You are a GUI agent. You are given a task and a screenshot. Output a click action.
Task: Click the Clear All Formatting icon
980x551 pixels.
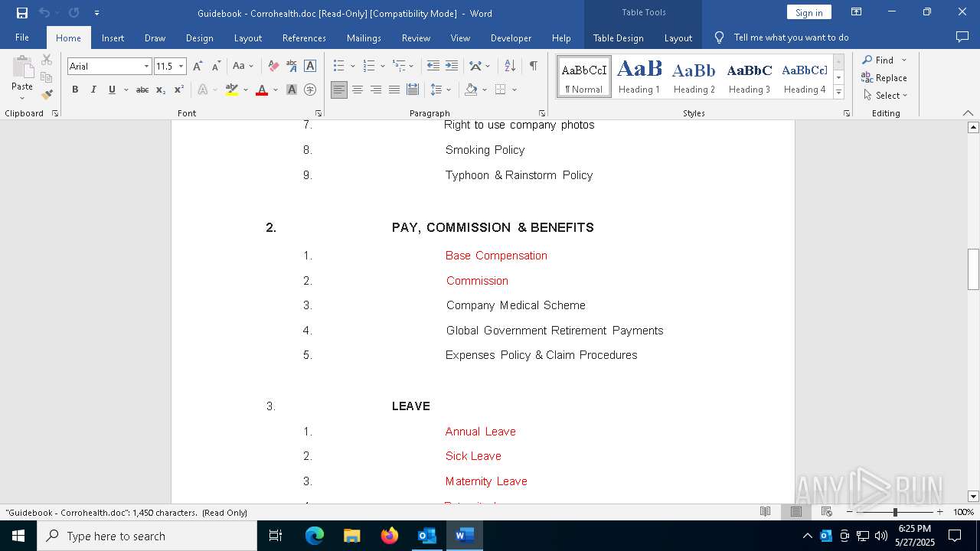[x=273, y=67]
